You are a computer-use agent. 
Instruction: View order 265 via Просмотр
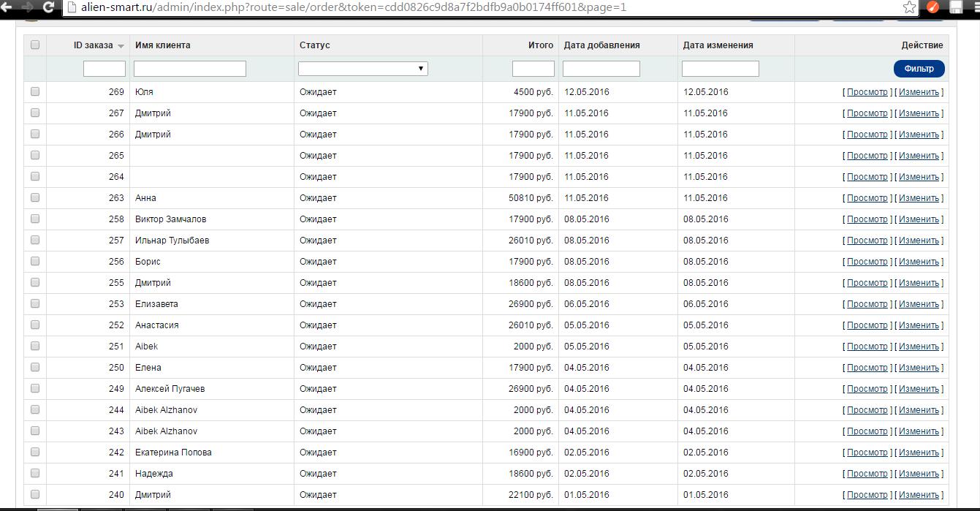click(867, 156)
